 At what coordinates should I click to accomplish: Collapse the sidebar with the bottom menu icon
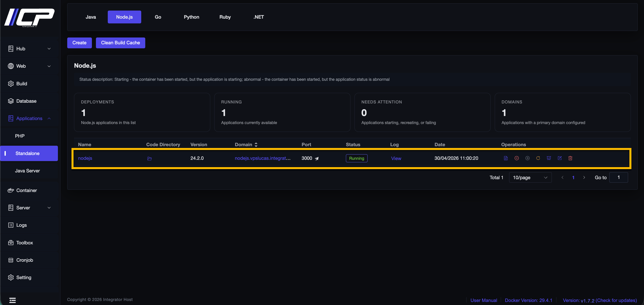tap(12, 300)
